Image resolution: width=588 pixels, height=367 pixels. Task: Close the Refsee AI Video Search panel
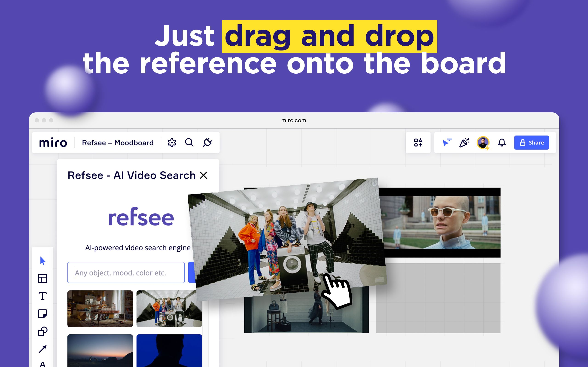(204, 175)
